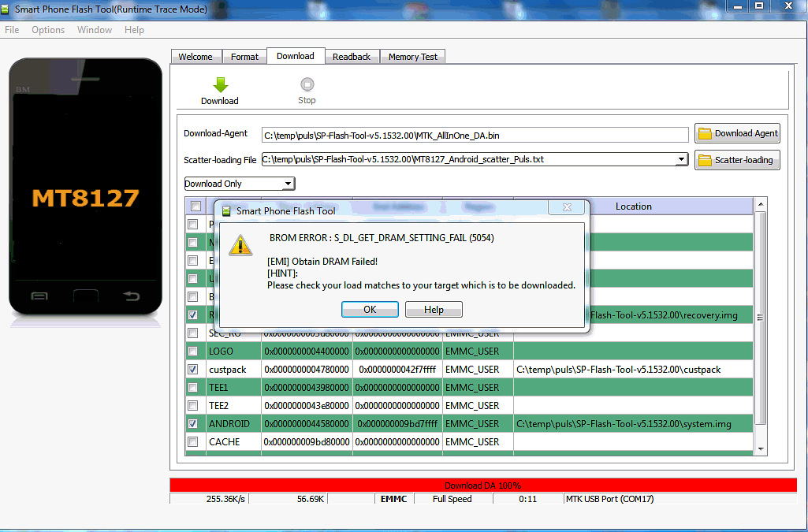Click the back arrow on phone image
This screenshot has height=532, width=808.
click(x=131, y=296)
